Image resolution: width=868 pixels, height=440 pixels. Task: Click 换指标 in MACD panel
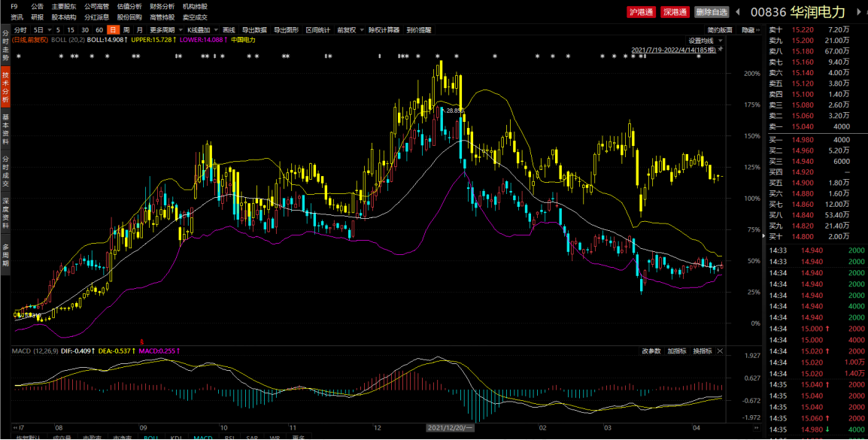[703, 351]
